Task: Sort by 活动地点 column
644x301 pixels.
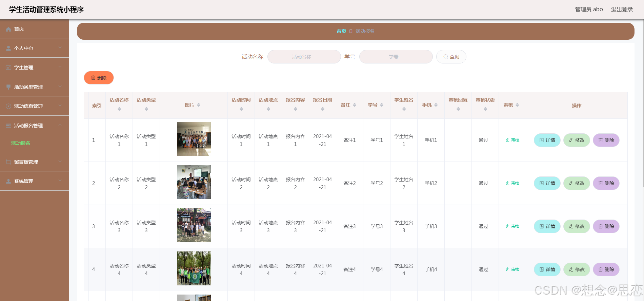Action: click(268, 109)
